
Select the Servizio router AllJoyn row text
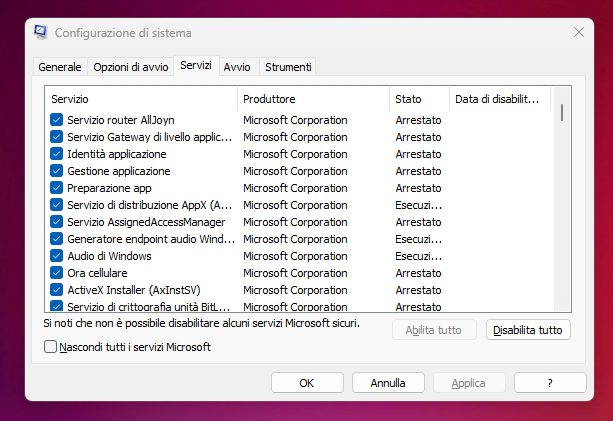point(121,120)
